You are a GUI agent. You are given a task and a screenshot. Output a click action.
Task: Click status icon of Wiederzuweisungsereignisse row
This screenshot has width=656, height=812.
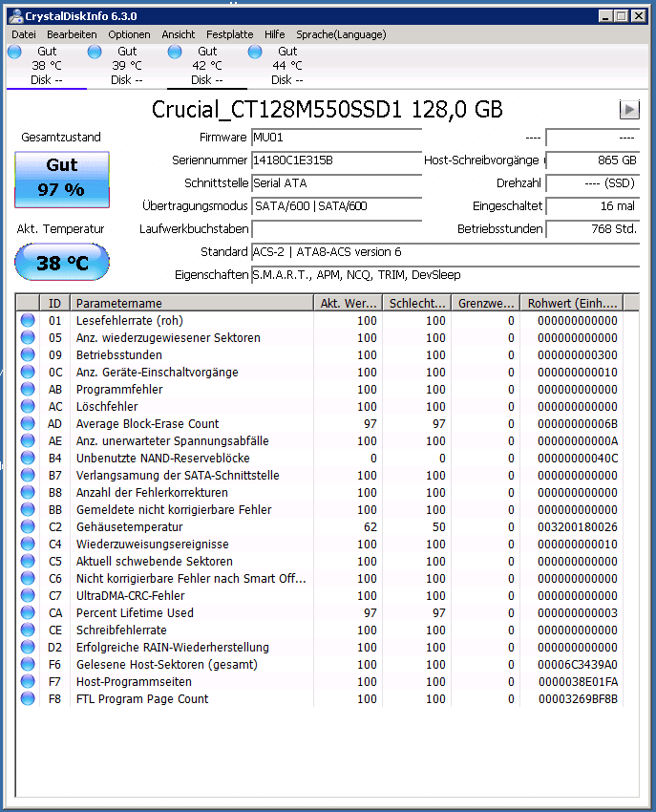(28, 544)
